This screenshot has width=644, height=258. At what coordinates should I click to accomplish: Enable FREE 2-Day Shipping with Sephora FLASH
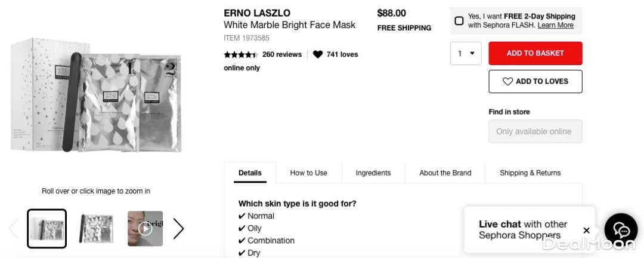click(x=459, y=21)
